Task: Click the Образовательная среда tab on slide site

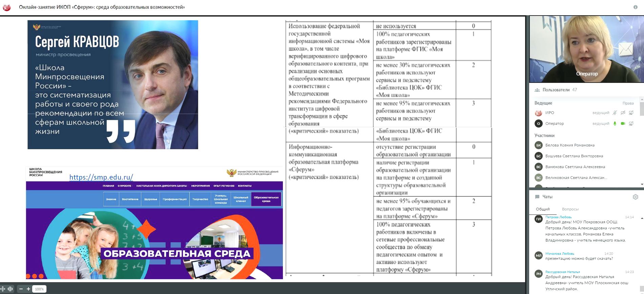Action: click(266, 199)
